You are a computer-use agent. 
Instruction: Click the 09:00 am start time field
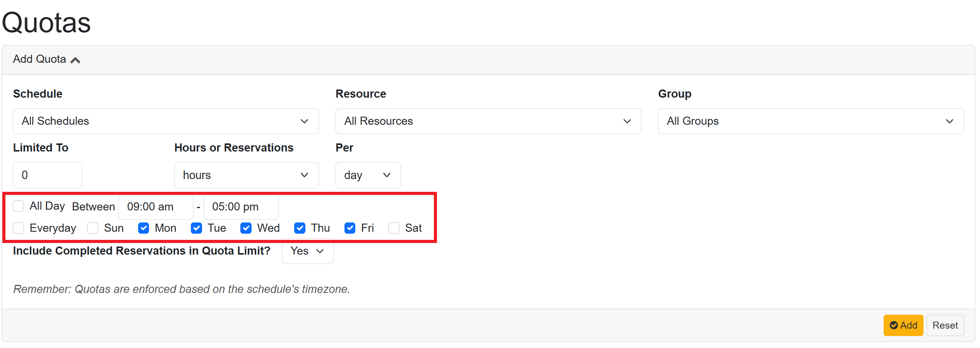(156, 207)
